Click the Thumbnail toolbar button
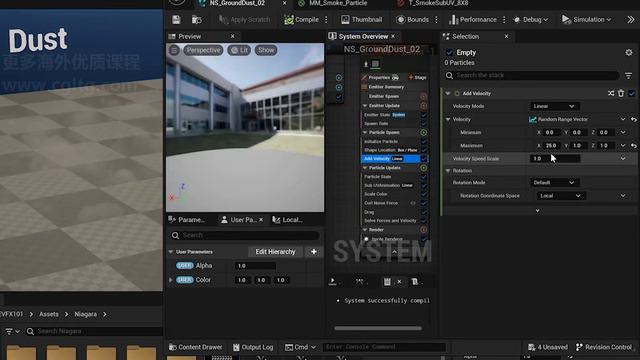The width and height of the screenshot is (640, 360). point(362,19)
